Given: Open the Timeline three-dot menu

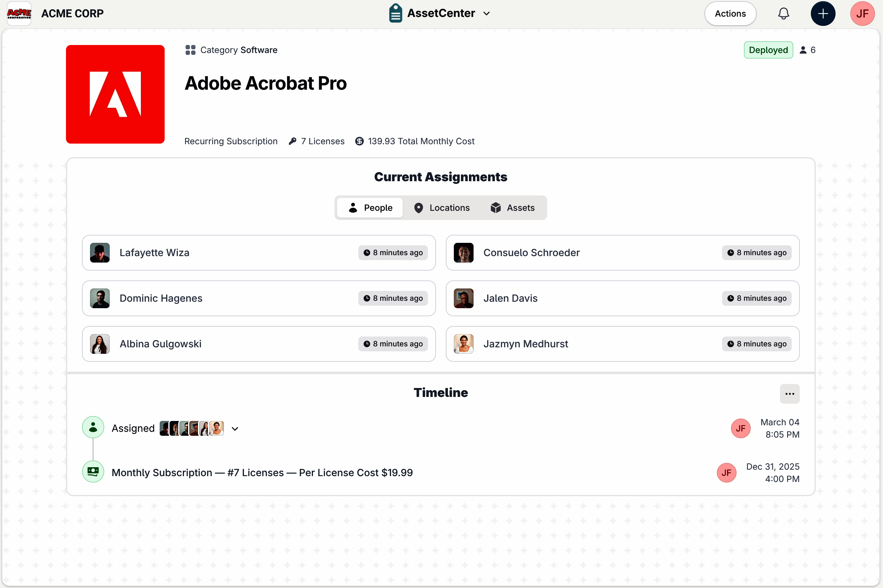Looking at the screenshot, I should point(790,394).
